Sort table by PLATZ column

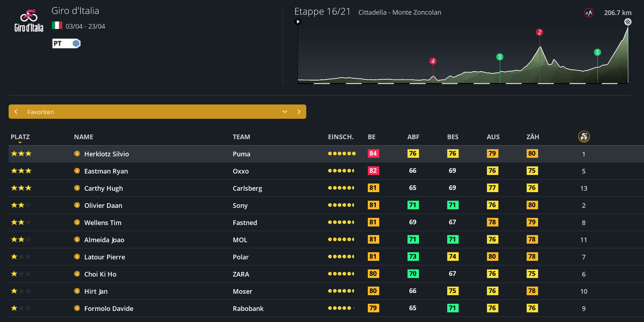[20, 137]
